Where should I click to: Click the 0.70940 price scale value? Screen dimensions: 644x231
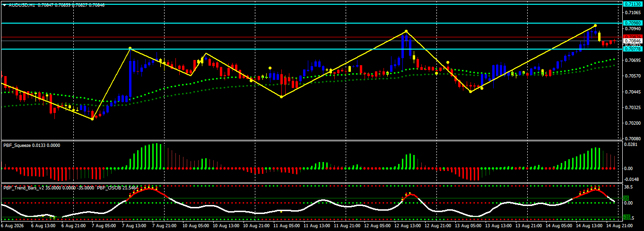[633, 28]
